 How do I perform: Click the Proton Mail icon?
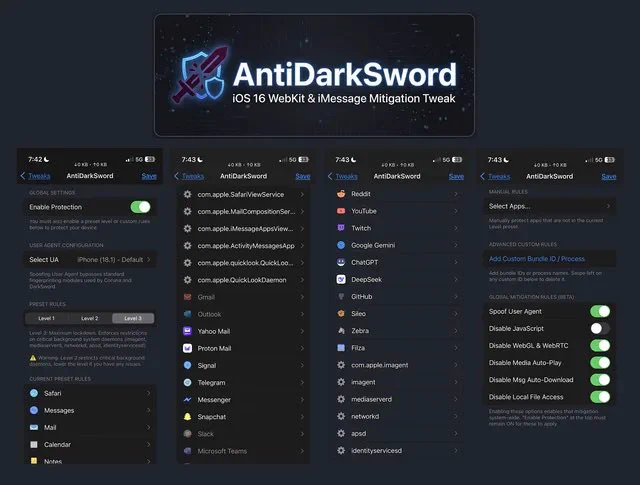[x=187, y=348]
